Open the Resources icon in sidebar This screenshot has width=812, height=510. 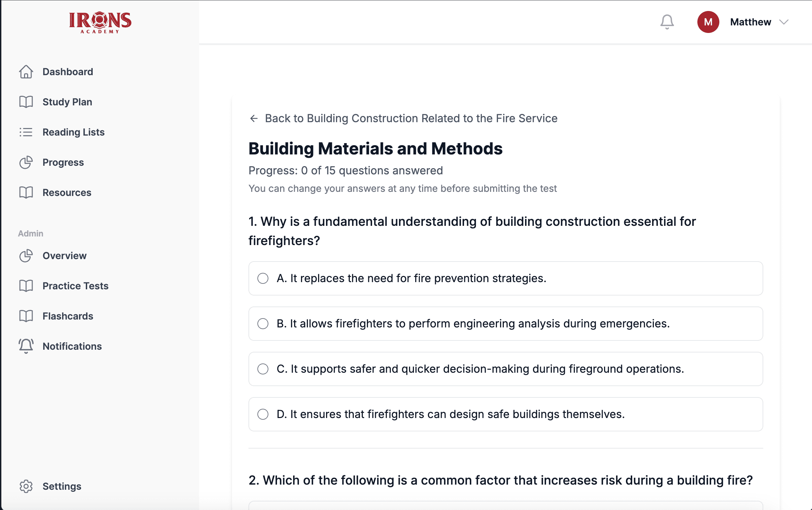click(26, 192)
